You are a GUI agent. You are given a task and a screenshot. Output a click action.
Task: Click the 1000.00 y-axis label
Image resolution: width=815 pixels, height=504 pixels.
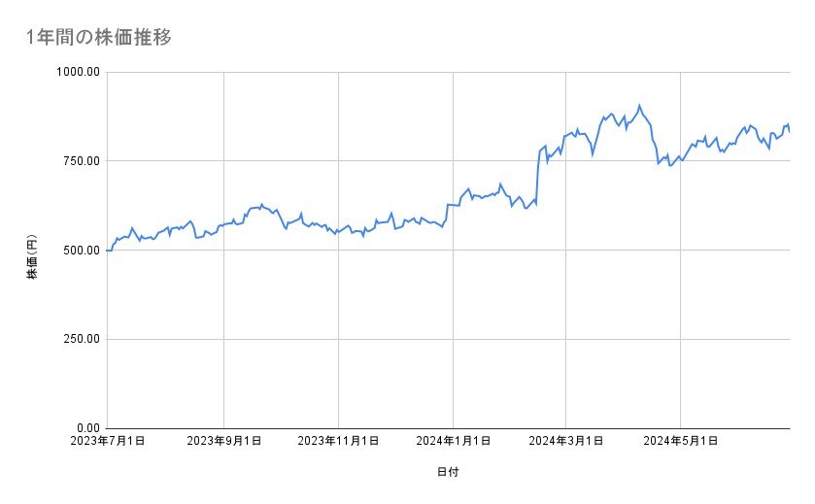point(80,72)
